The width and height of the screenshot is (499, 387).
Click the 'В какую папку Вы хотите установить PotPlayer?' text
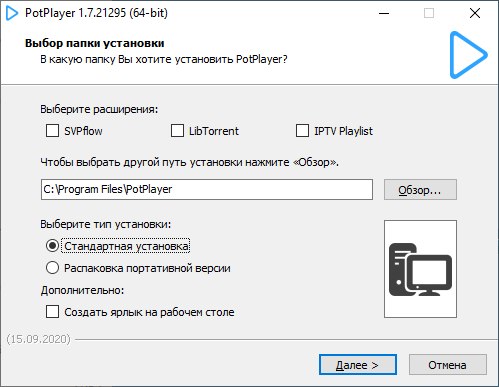point(164,59)
